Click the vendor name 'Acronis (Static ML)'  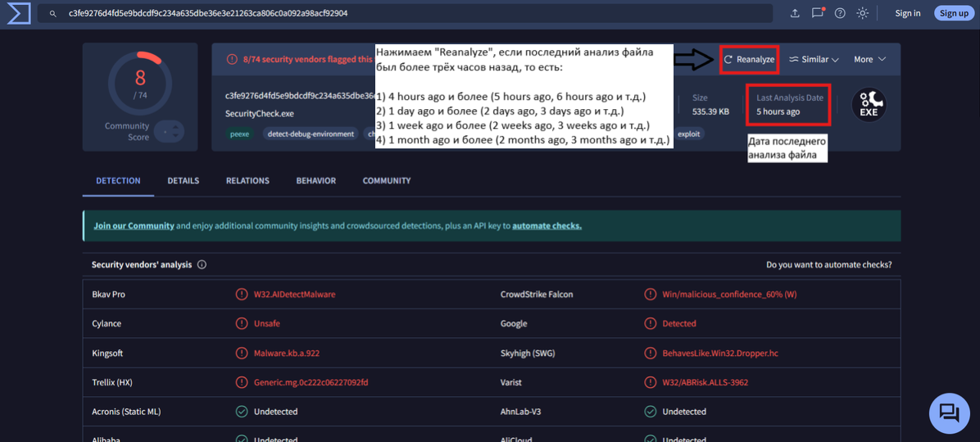(127, 412)
